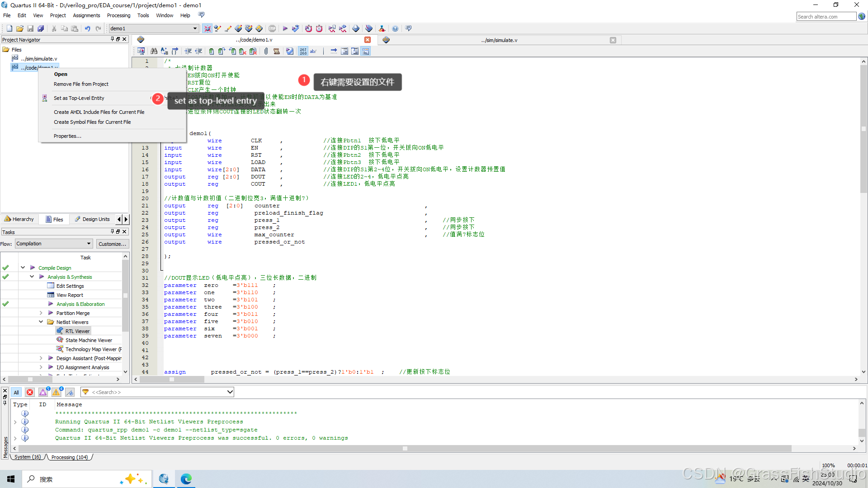Click the Undo toolbar icon
The height and width of the screenshot is (488, 868).
click(x=87, y=28)
